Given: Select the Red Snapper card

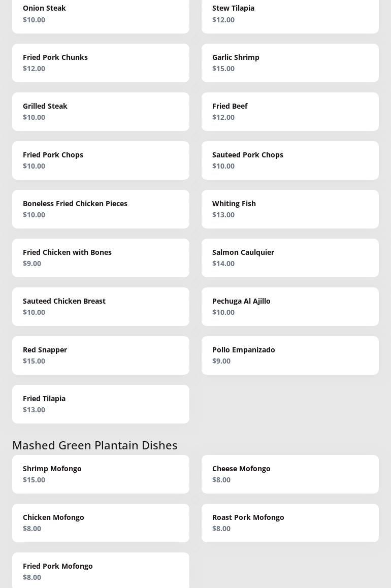Looking at the screenshot, I should tap(101, 355).
